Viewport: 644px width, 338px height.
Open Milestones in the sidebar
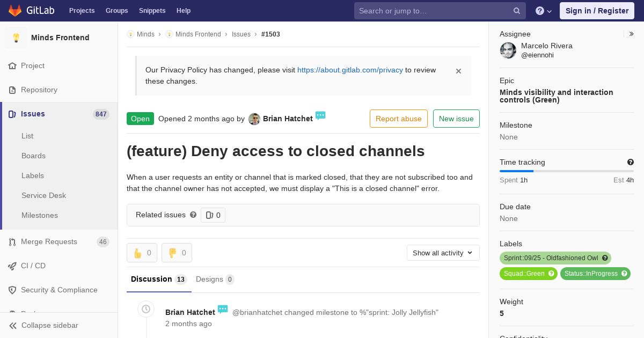tap(40, 215)
